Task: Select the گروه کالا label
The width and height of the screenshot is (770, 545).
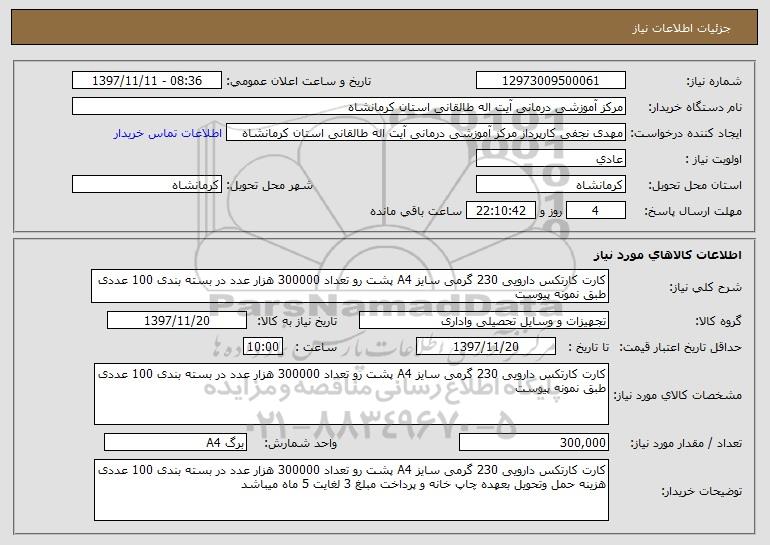Action: 718,322
